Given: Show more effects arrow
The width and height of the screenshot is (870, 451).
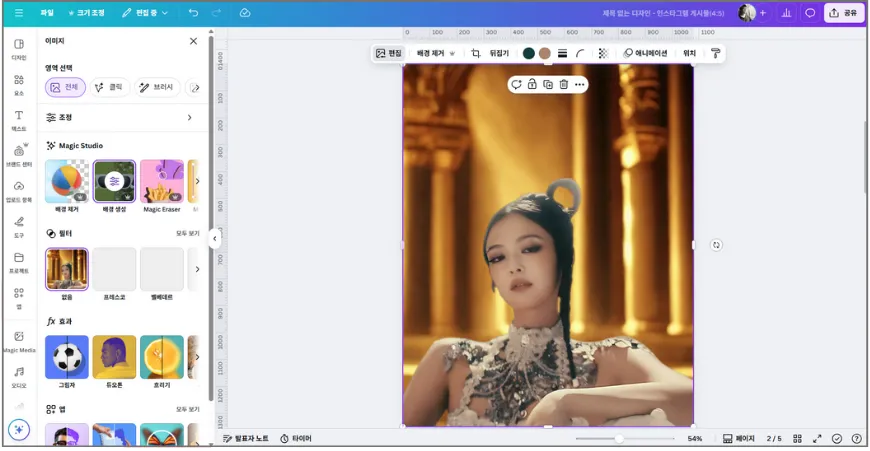Looking at the screenshot, I should point(197,357).
